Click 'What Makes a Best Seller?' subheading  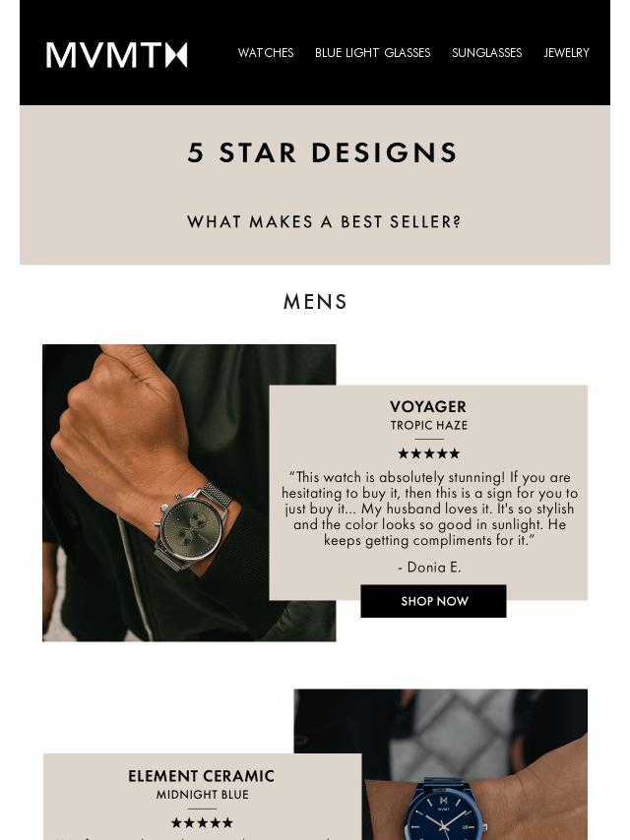click(324, 221)
